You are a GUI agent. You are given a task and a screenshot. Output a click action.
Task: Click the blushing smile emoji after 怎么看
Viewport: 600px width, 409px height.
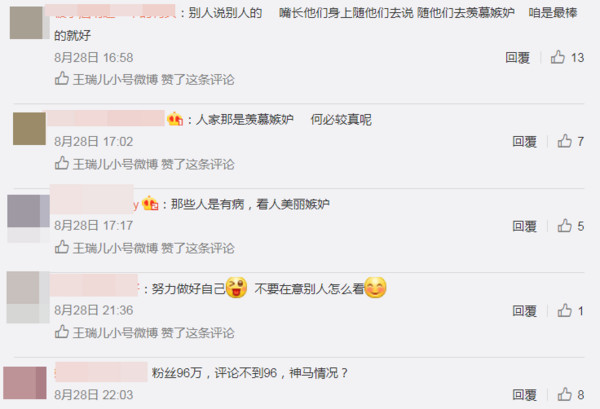coord(375,287)
